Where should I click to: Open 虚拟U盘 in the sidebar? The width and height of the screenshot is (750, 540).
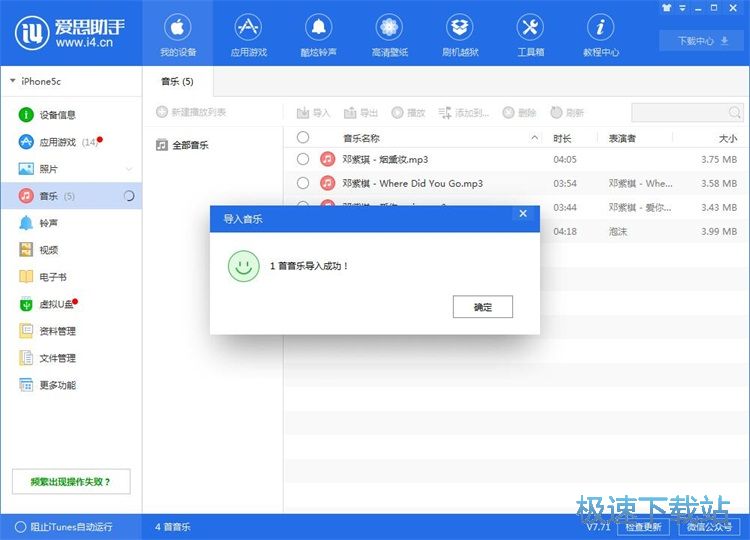click(71, 304)
